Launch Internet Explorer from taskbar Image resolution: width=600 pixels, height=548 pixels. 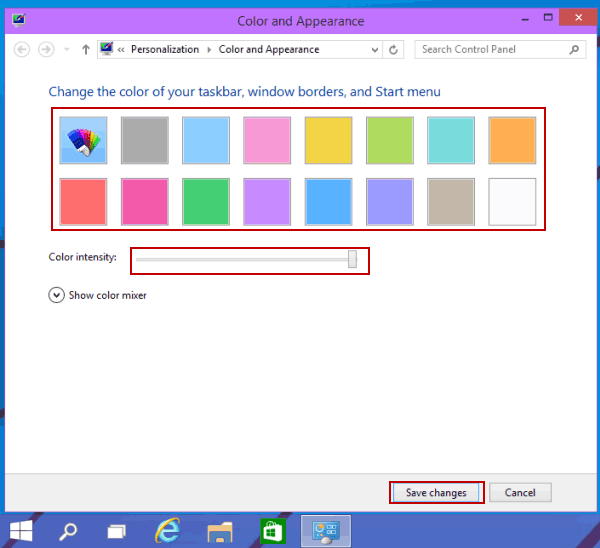pyautogui.click(x=168, y=530)
